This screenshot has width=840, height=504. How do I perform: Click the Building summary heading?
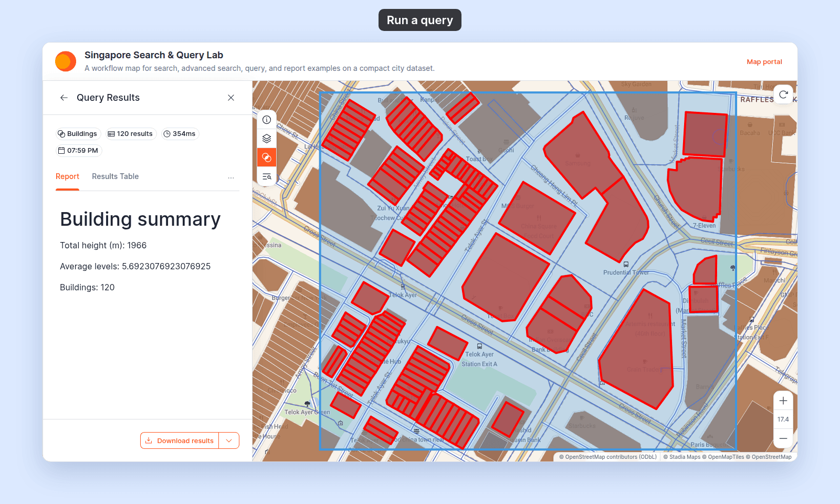coord(140,219)
